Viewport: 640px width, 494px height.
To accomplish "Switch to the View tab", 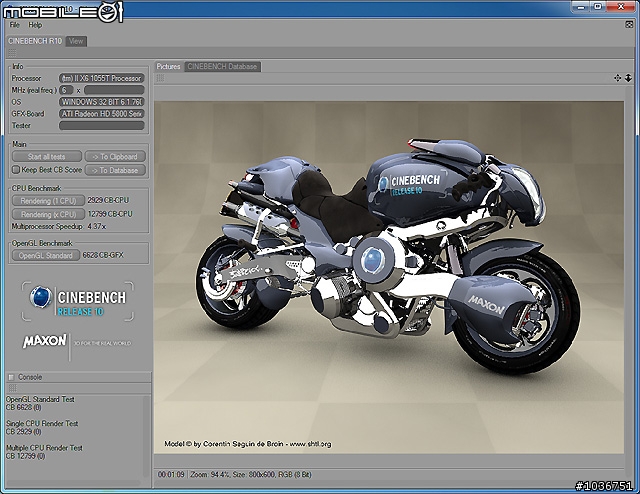I will pos(76,41).
